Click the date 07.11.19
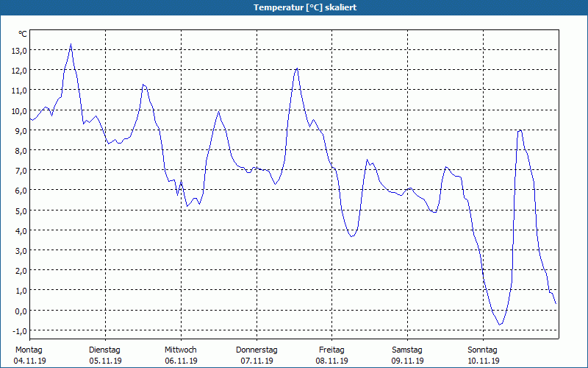This screenshot has width=588, height=368. click(257, 361)
